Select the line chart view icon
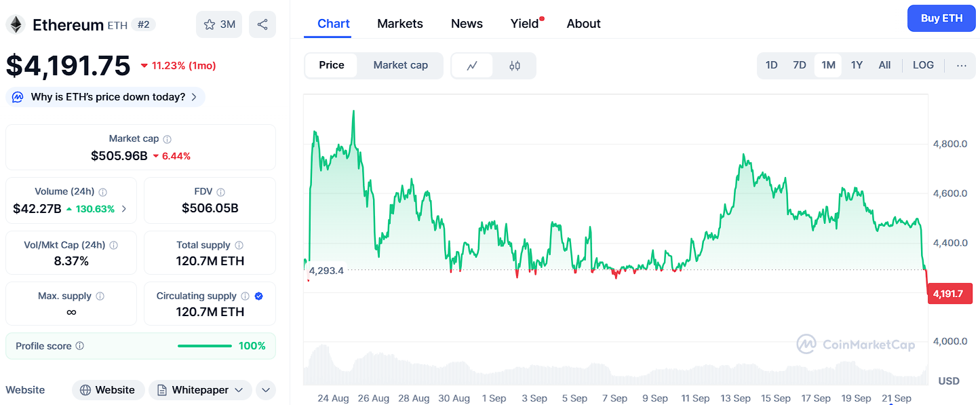 [x=472, y=66]
